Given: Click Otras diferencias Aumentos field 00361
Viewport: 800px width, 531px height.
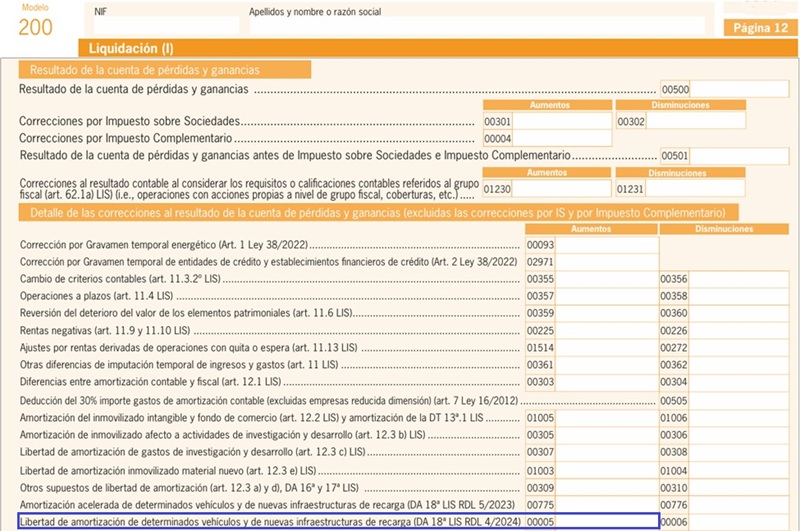Looking at the screenshot, I should click(x=607, y=365).
